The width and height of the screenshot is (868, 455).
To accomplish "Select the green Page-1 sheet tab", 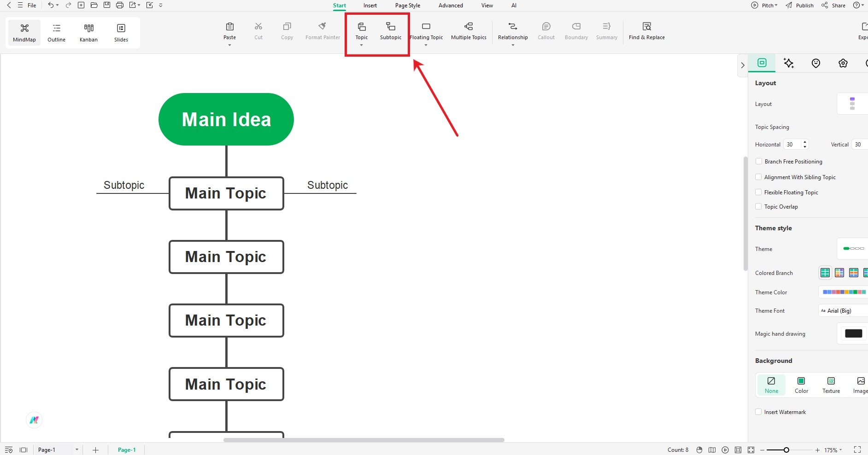I will tap(127, 450).
